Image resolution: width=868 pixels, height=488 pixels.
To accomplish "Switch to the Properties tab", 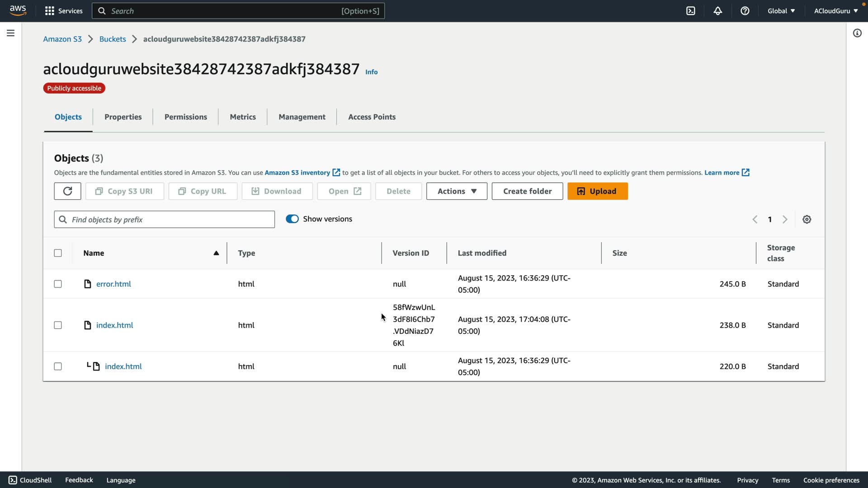I will click(x=123, y=117).
